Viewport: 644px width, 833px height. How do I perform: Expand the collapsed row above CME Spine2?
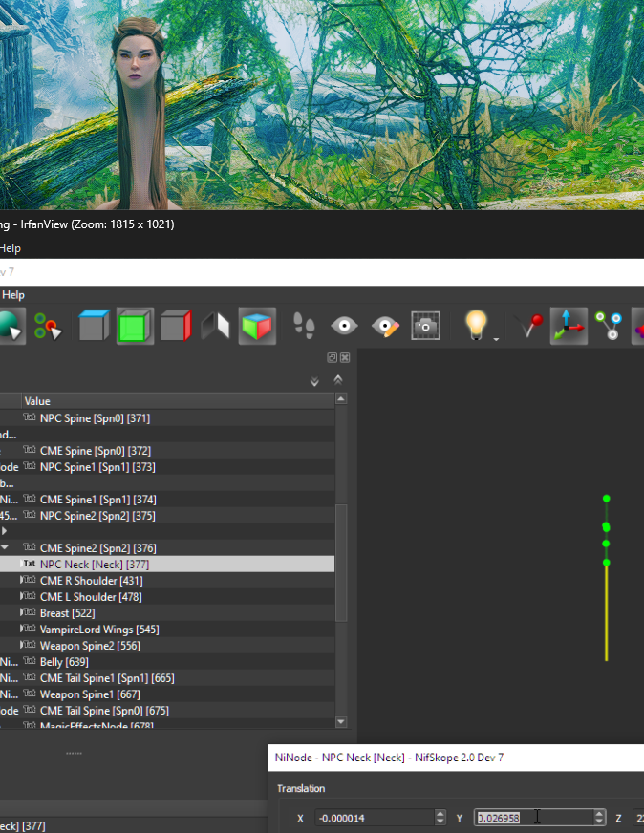[x=6, y=531]
